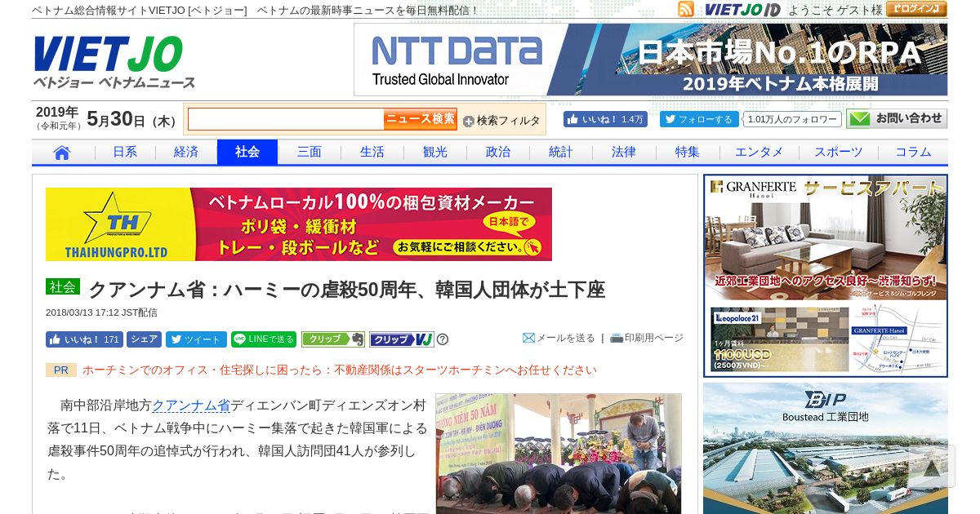Open the VIETJO ID logo link

(742, 10)
